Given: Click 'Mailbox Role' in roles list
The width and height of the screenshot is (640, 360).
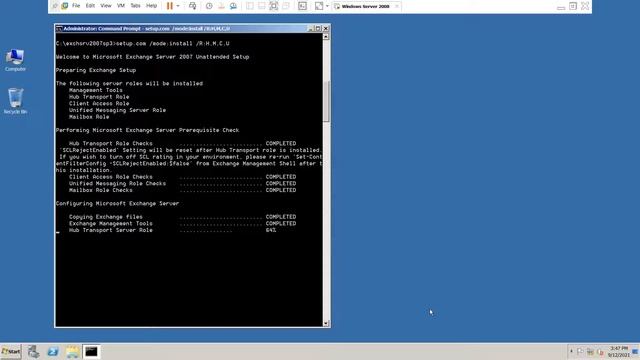Looking at the screenshot, I should [89, 117].
